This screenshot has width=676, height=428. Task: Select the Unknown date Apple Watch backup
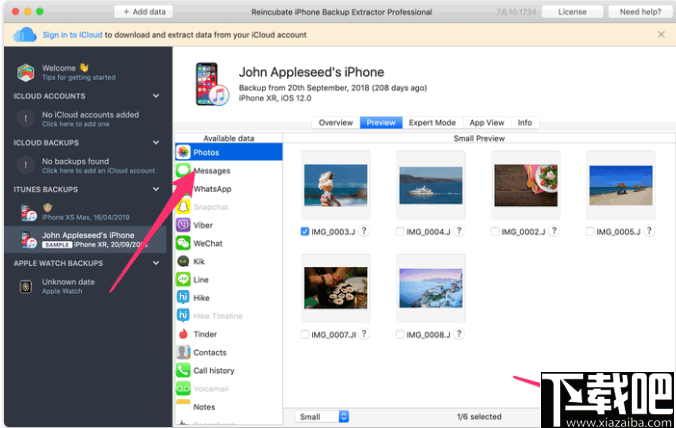(x=85, y=286)
